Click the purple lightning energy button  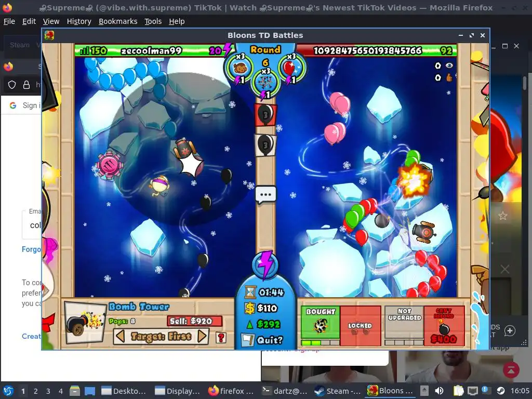(265, 264)
